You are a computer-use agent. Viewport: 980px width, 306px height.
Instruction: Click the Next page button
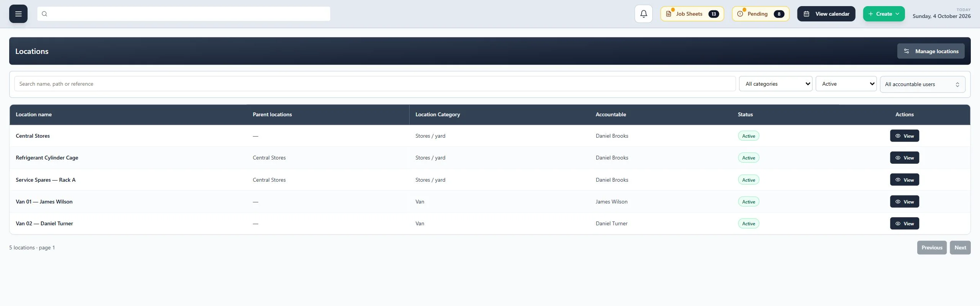click(960, 247)
